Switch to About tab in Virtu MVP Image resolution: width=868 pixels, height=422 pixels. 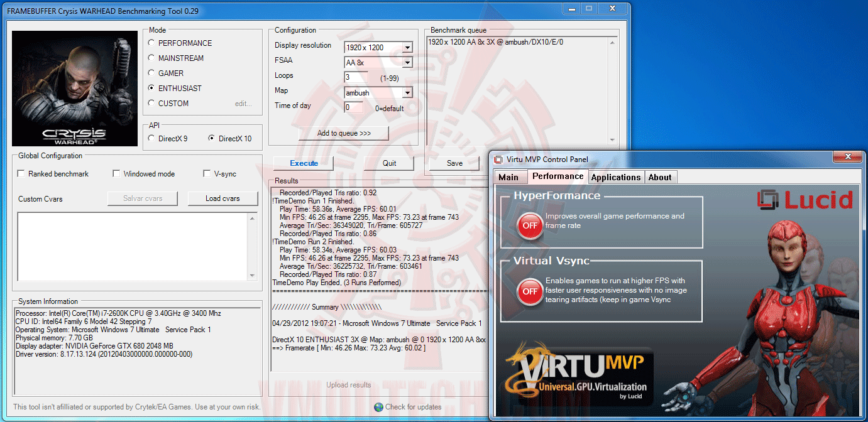(660, 177)
